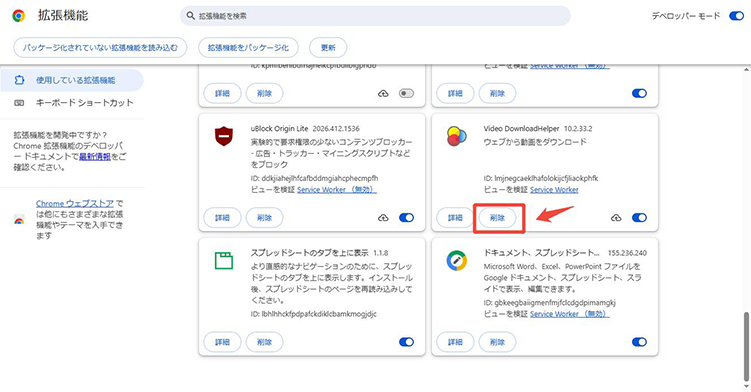Click the vertical scrollbar thumb on right

point(746,346)
